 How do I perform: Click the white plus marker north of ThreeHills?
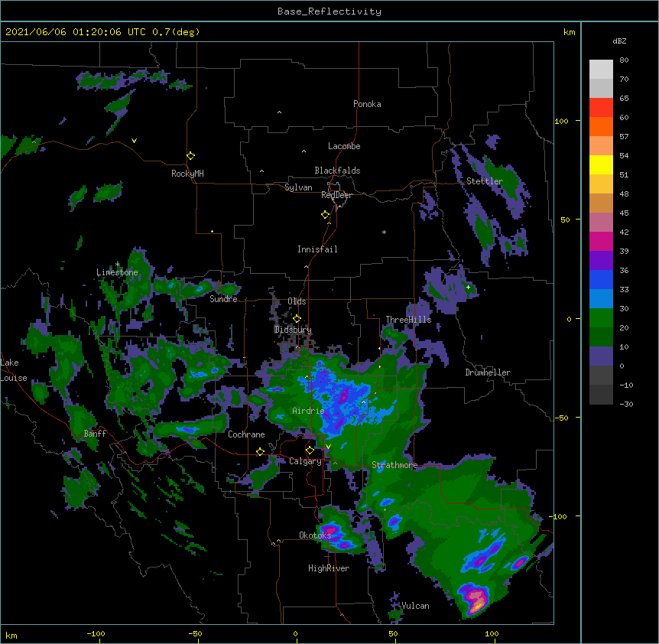[x=468, y=287]
